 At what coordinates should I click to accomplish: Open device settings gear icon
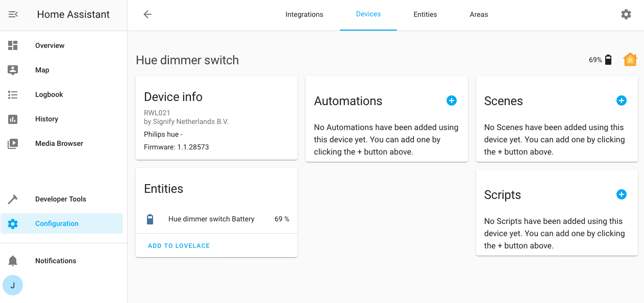point(626,14)
